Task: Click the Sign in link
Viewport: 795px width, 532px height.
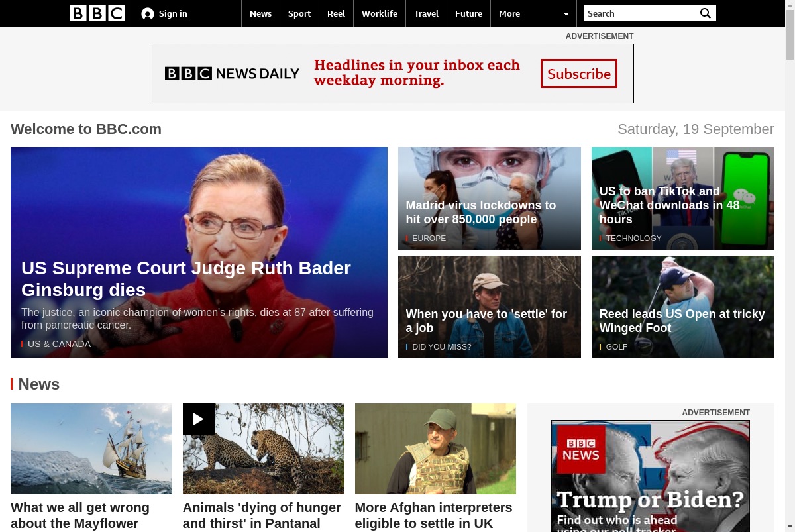Action: pos(173,13)
